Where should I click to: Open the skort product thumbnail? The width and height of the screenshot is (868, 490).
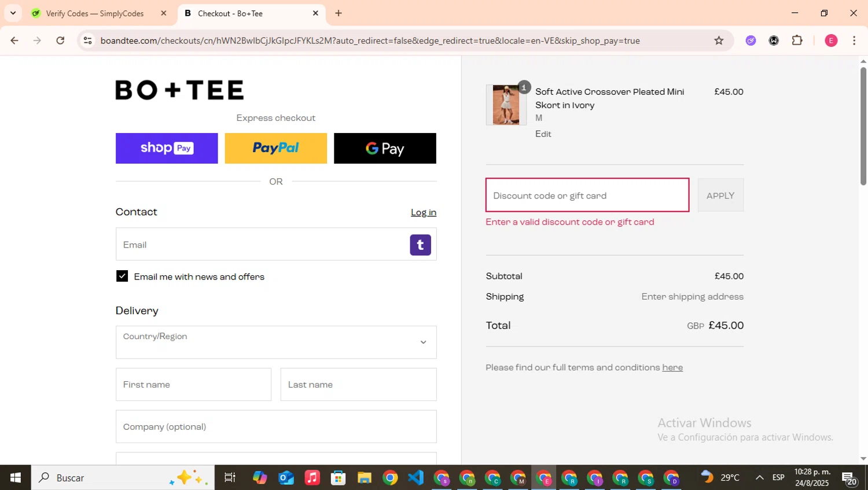506,105
